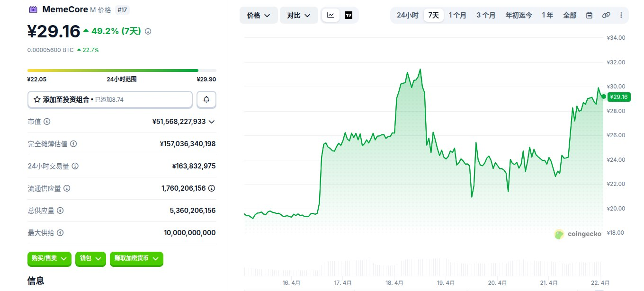The height and width of the screenshot is (291, 644).
Task: Open the calendar date range picker
Action: [589, 15]
